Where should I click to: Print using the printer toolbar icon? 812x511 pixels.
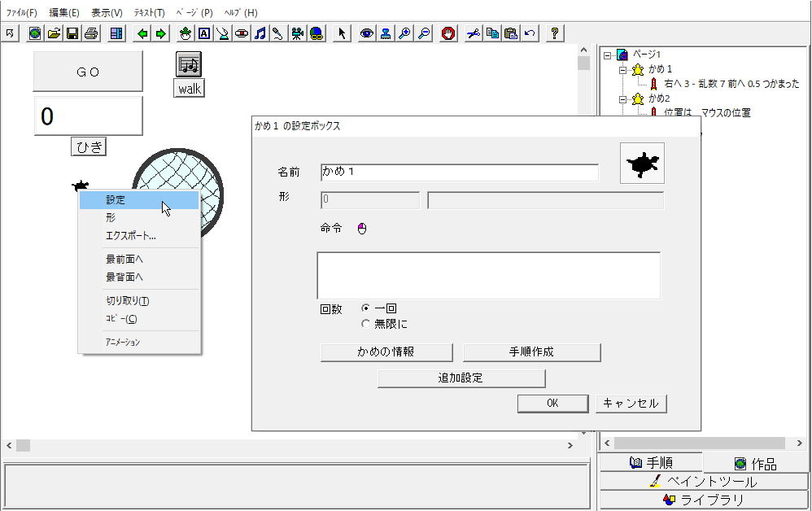point(91,33)
